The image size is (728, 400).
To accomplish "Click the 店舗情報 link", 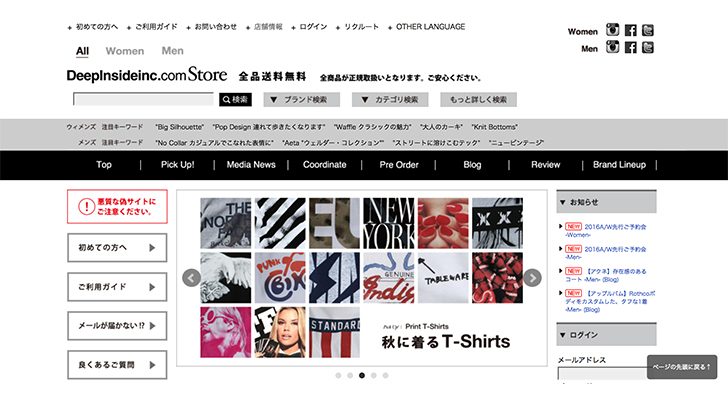I will click(268, 27).
